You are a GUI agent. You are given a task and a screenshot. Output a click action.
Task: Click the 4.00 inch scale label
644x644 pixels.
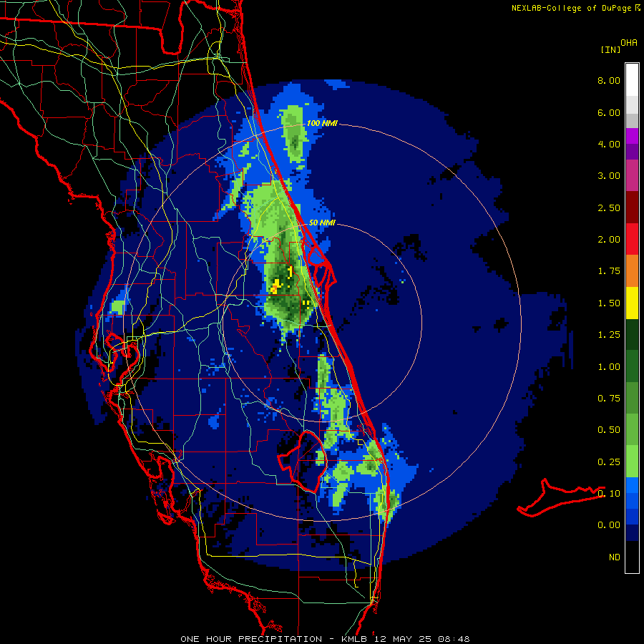click(x=609, y=144)
